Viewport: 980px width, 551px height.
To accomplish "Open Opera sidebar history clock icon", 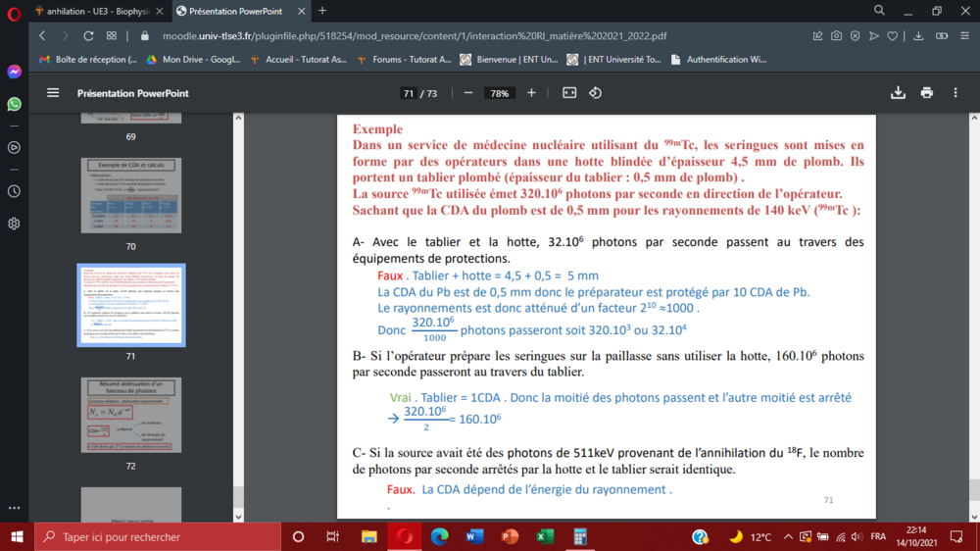I will coord(14,192).
